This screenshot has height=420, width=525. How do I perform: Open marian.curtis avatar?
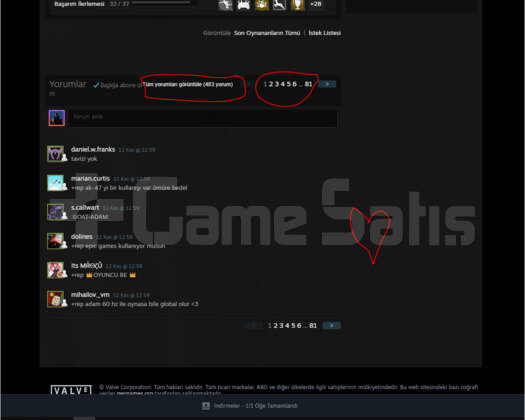pos(56,183)
